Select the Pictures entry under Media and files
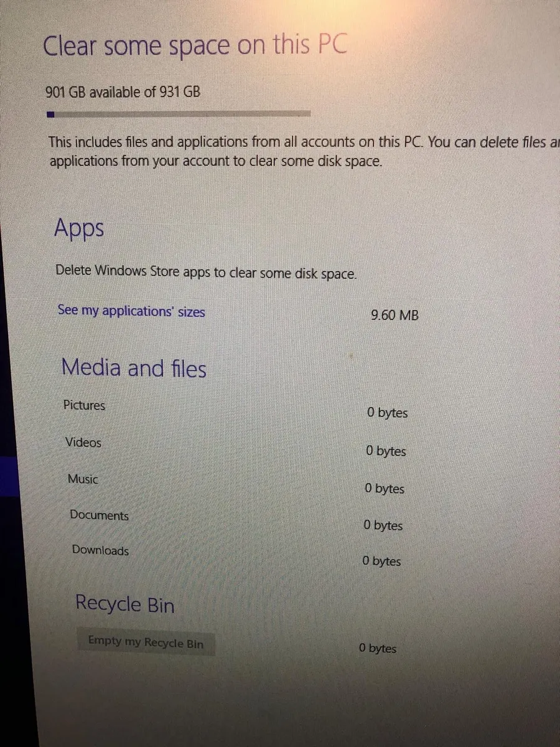Screen dimensions: 560x747 [x=84, y=405]
